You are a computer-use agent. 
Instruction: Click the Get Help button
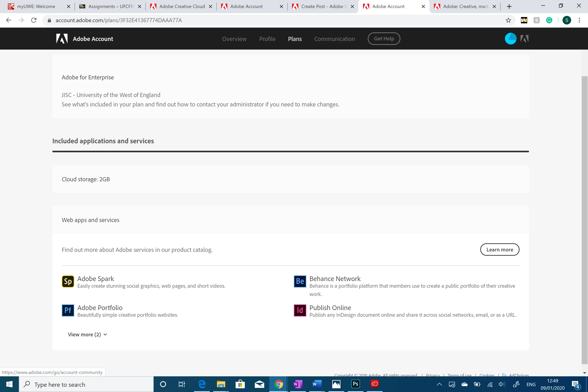pos(384,39)
